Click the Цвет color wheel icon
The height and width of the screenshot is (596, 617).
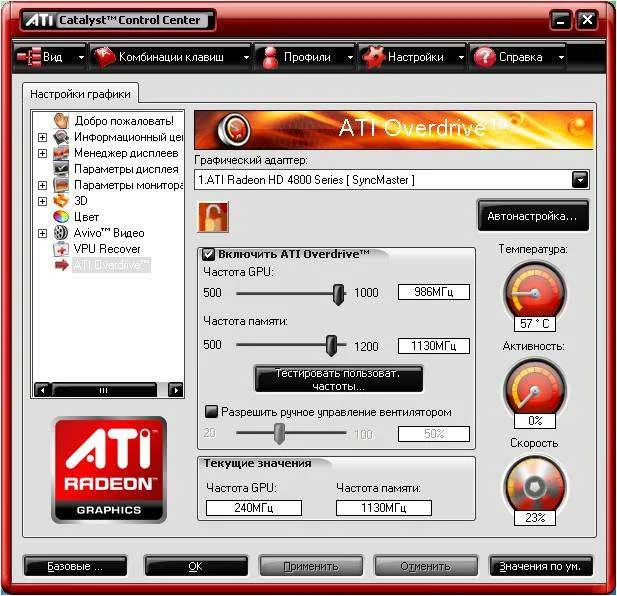click(x=61, y=217)
